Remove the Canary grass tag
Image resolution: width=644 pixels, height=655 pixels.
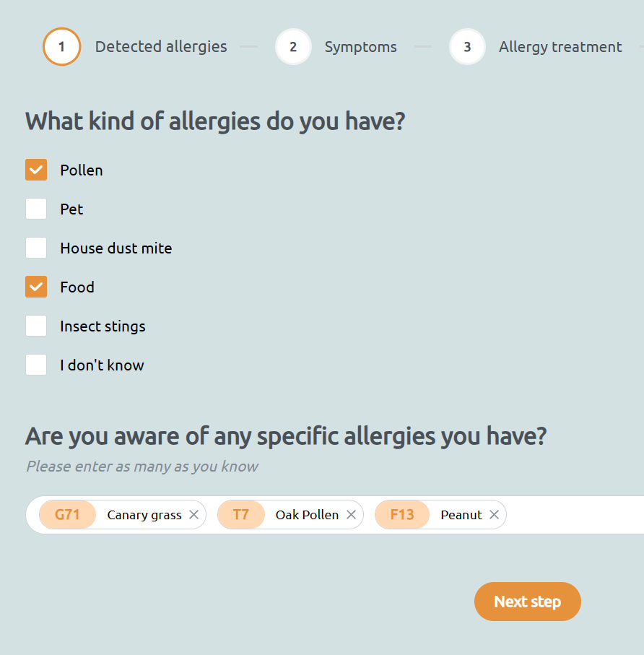point(193,515)
